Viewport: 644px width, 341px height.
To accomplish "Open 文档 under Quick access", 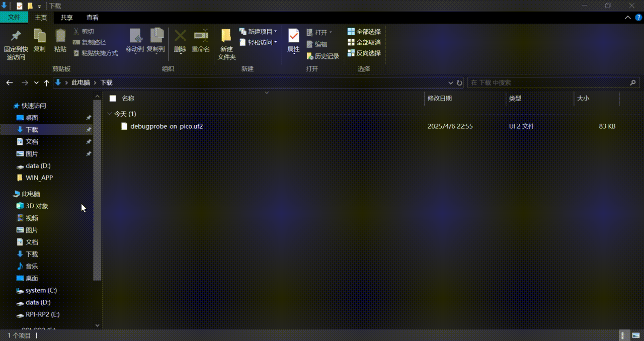I will pyautogui.click(x=32, y=142).
